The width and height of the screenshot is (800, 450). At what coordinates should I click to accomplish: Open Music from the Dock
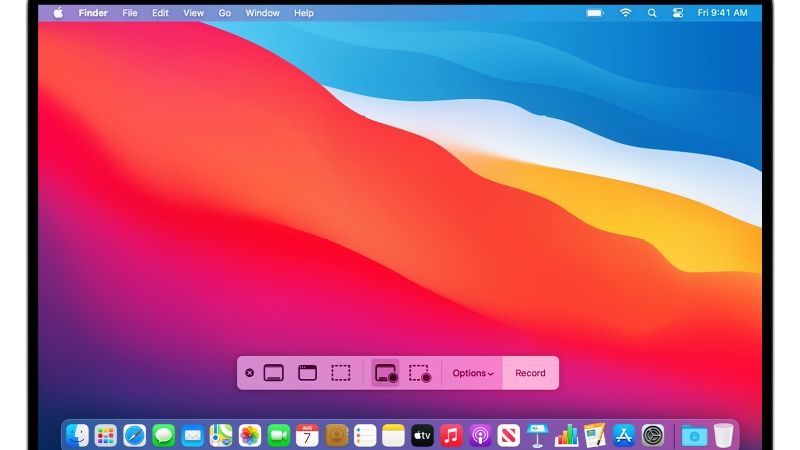click(x=451, y=436)
